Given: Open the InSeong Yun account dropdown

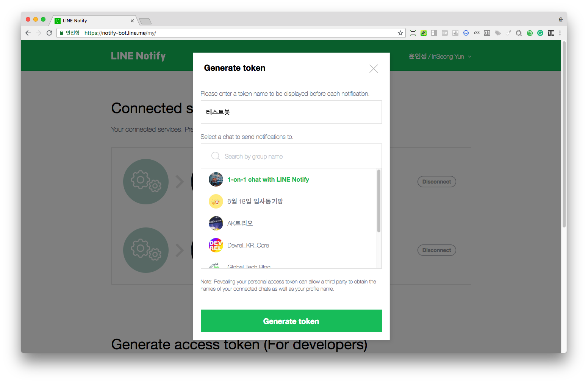Looking at the screenshot, I should pos(440,56).
